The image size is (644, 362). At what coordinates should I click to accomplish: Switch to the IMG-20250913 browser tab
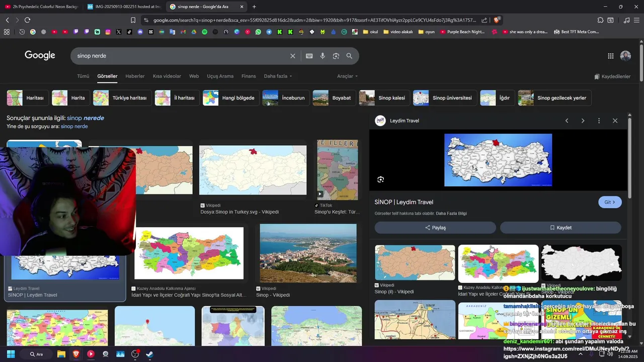[124, 7]
